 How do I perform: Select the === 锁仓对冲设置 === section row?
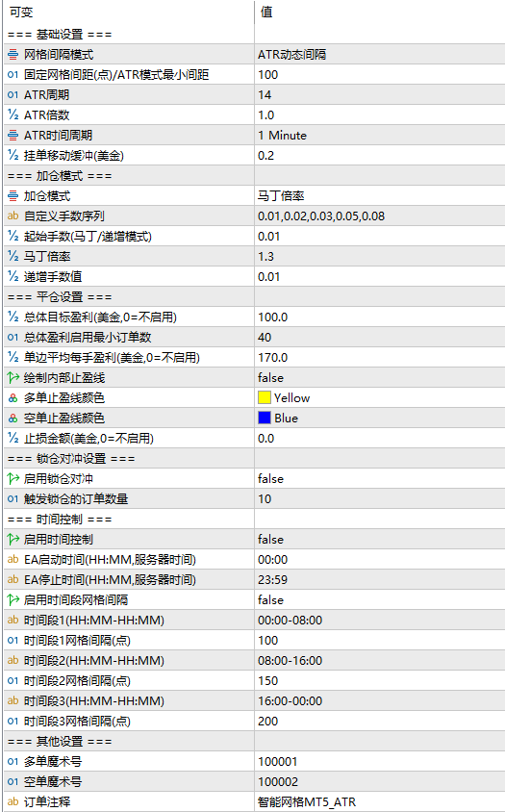pos(254,458)
